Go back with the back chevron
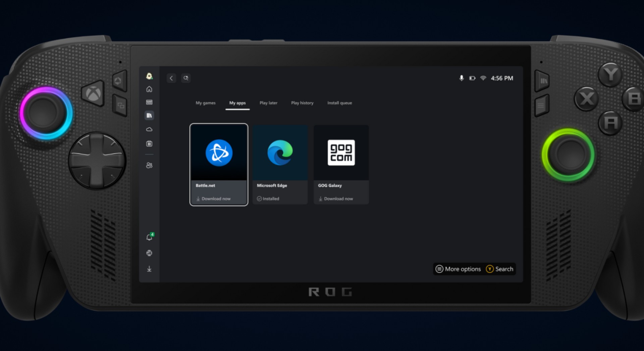Viewport: 644px width, 351px height. 171,78
